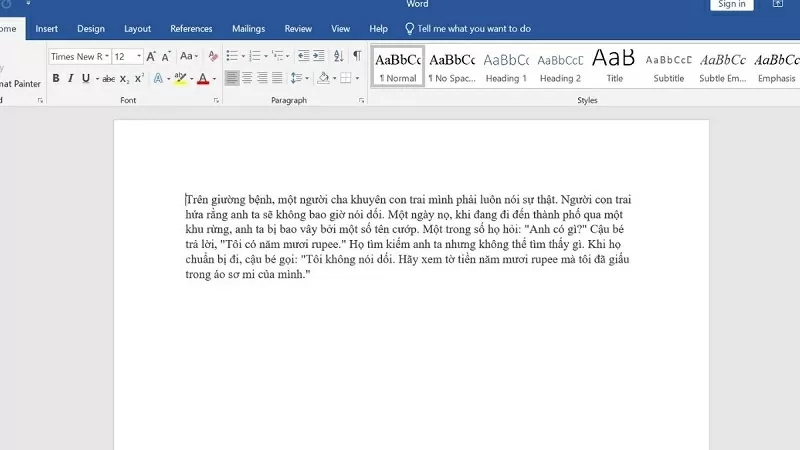Viewport: 800px width, 450px height.
Task: Apply subscript formatting
Action: [124, 78]
